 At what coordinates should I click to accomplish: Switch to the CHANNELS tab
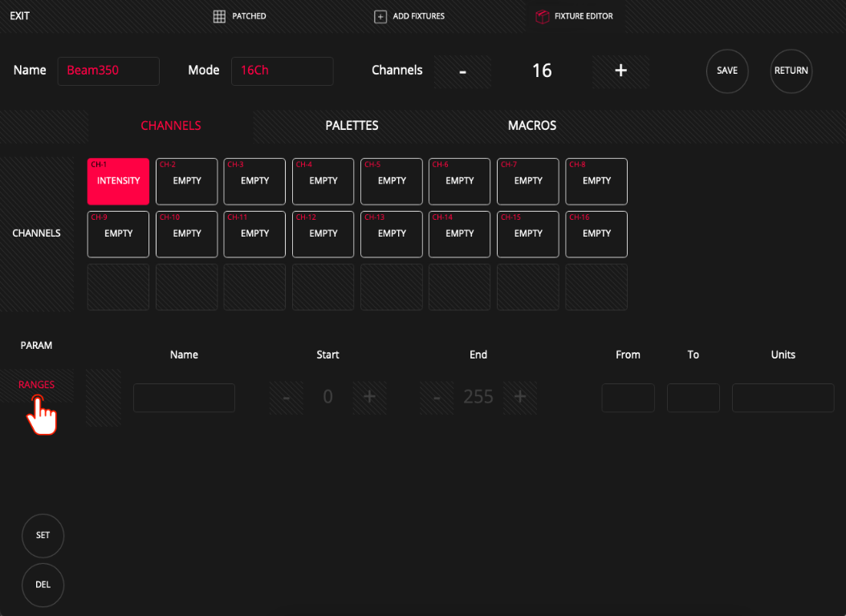pos(170,126)
